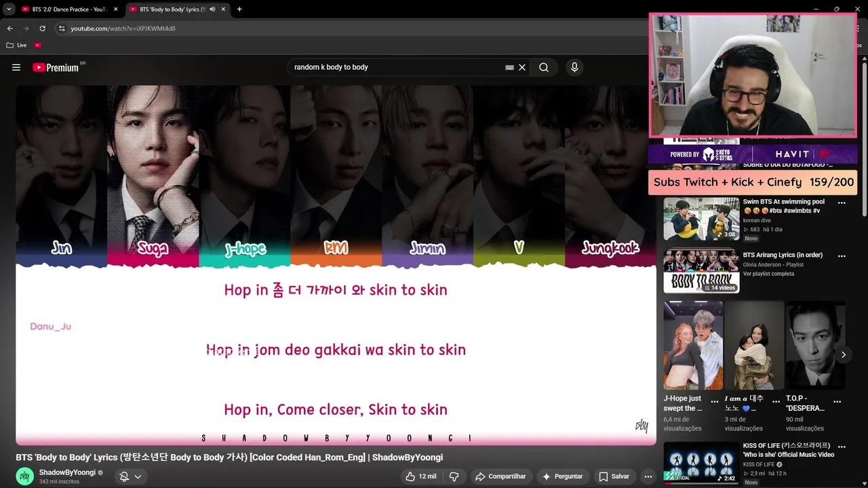
Task: Start voice search with the microphone
Action: (574, 67)
